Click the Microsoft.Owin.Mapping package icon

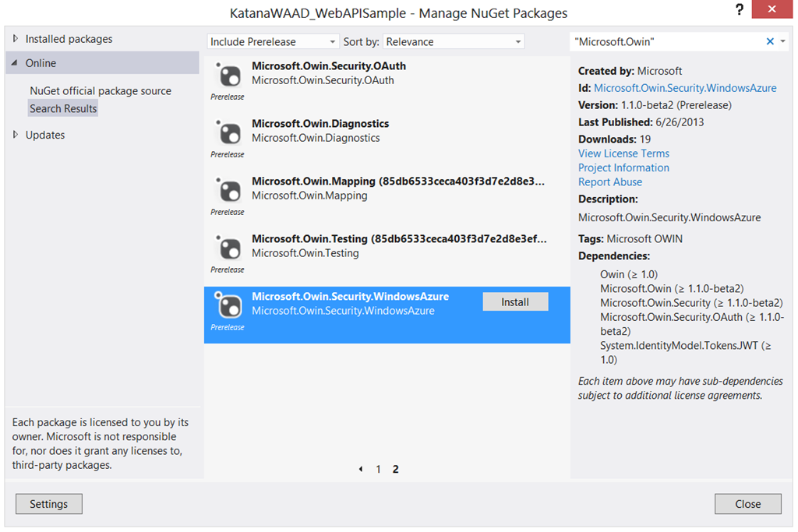[228, 191]
